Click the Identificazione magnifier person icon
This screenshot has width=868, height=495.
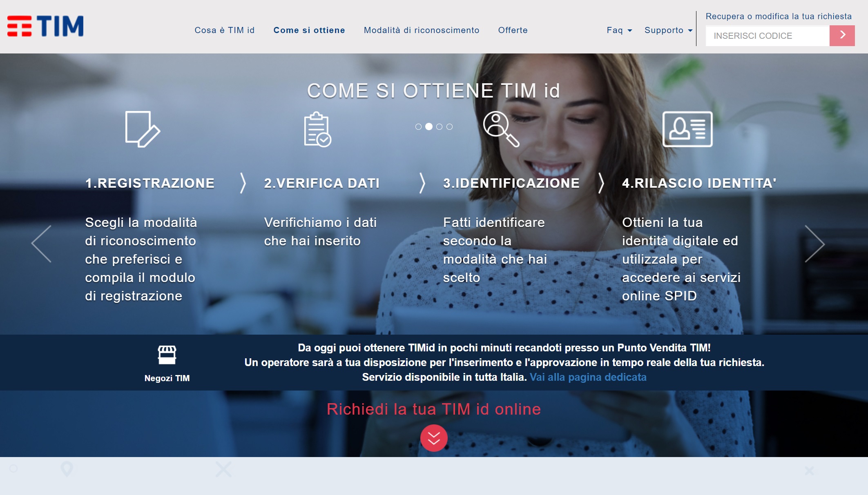click(x=501, y=129)
